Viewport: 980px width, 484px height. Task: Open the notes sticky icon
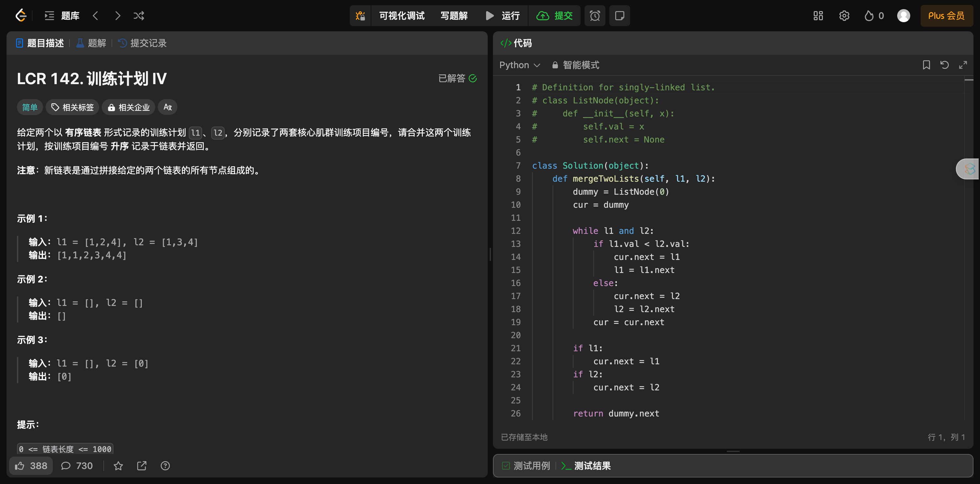coord(619,16)
